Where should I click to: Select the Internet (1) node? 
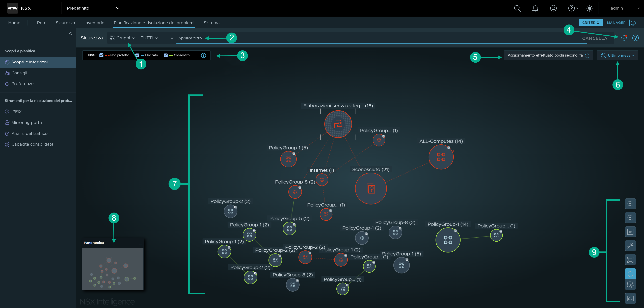coord(322,180)
